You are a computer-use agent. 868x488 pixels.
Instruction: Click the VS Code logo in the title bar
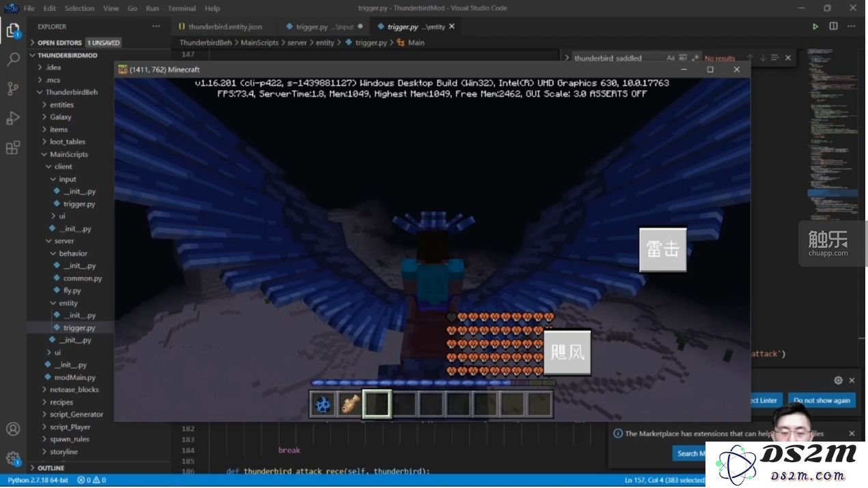coord(10,8)
